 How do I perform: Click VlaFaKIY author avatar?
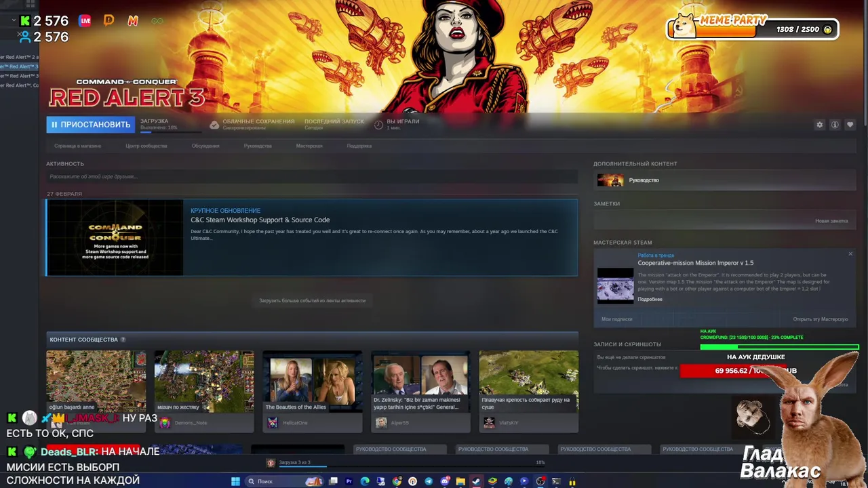point(489,423)
